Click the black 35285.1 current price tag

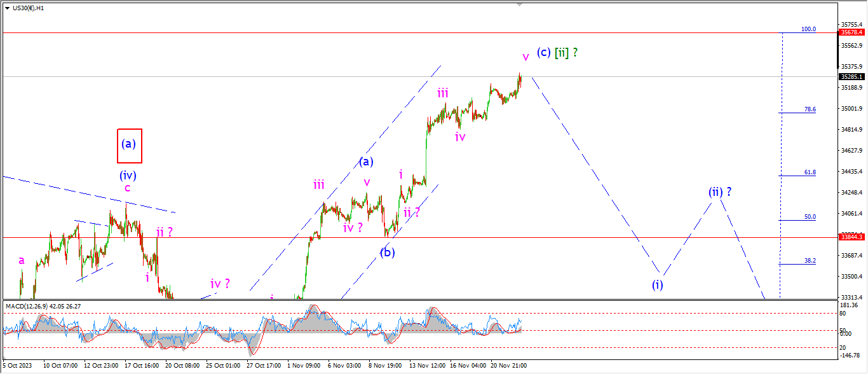(851, 76)
